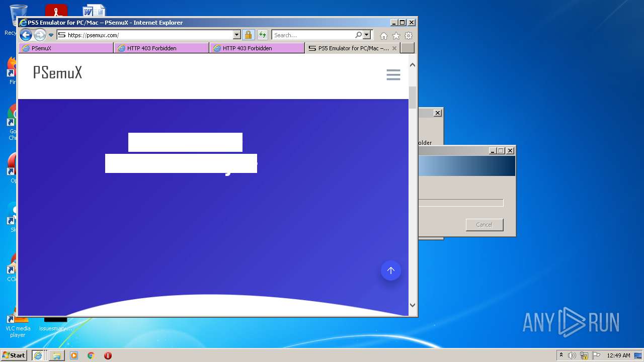Open the Home page icon
Viewport: 644px width, 362px height.
[384, 36]
